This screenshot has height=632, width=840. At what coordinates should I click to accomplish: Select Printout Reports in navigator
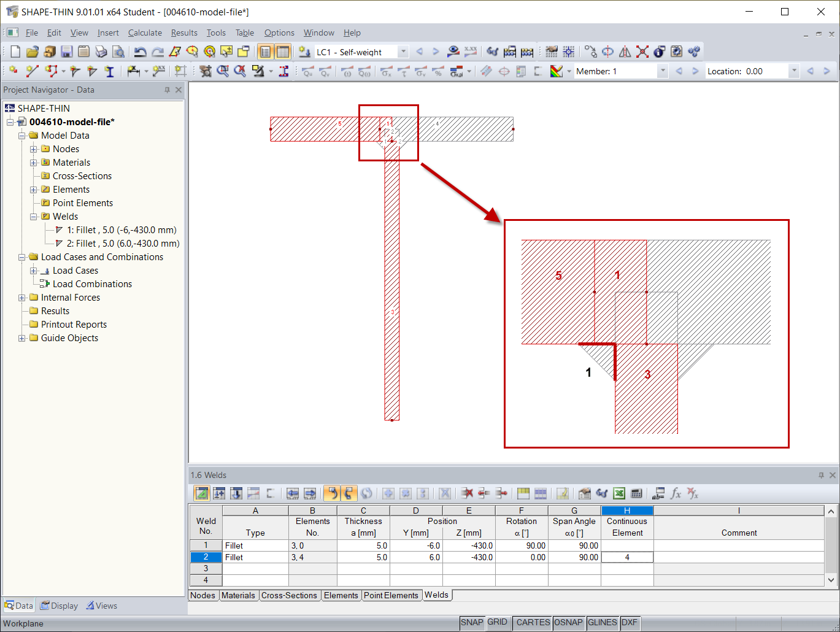pyautogui.click(x=74, y=325)
